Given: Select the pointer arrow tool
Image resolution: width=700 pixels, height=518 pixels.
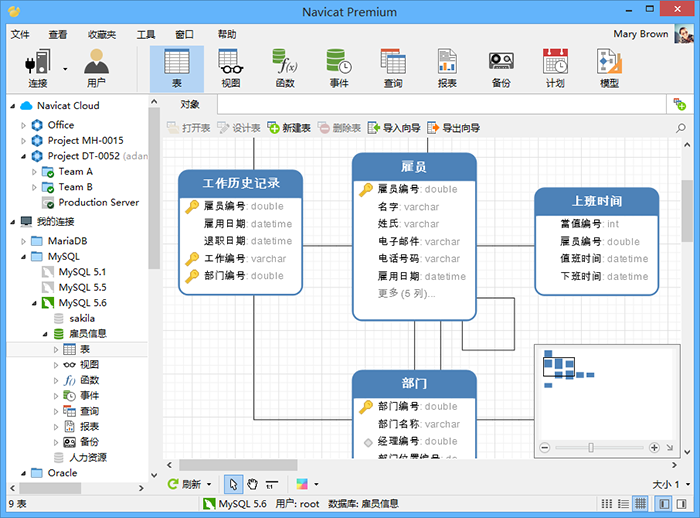Looking at the screenshot, I should [233, 484].
